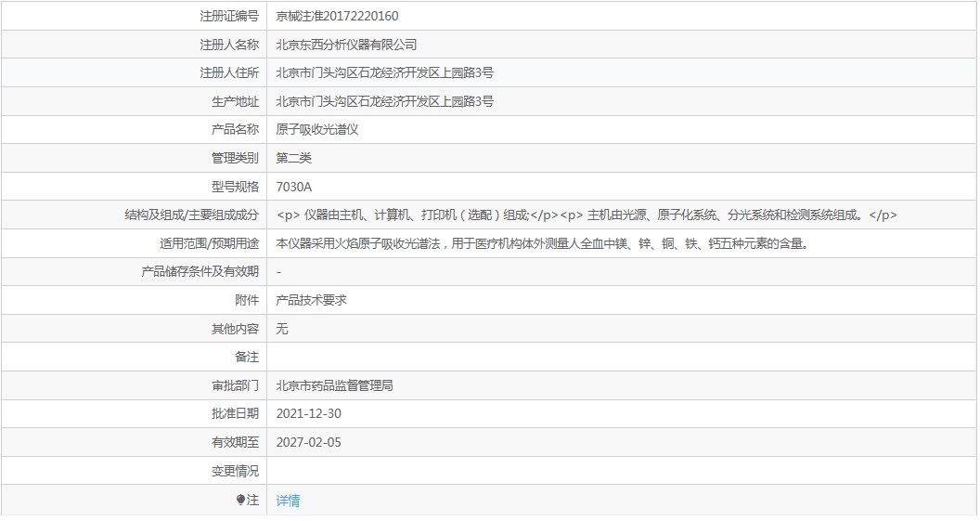Select the address in 生产地址 row
The width and height of the screenshot is (980, 521).
384,101
